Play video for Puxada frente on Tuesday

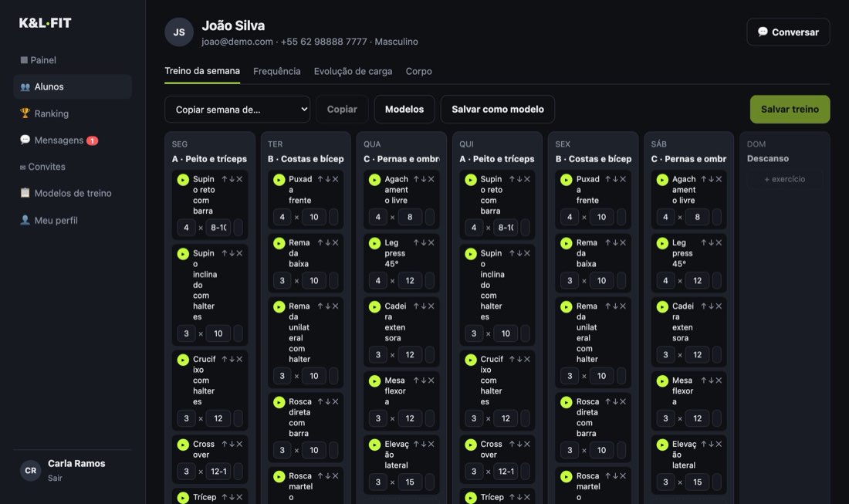(279, 180)
